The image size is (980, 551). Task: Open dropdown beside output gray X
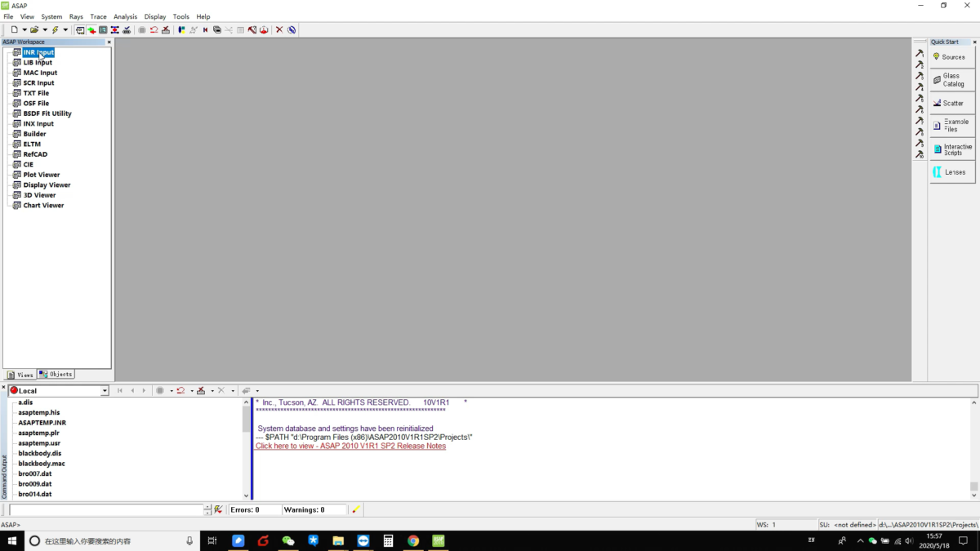[x=233, y=391]
